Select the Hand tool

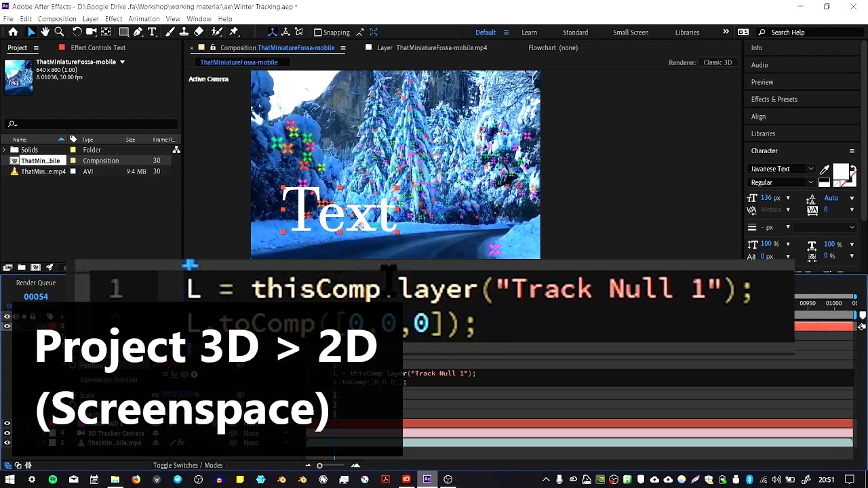pos(45,32)
